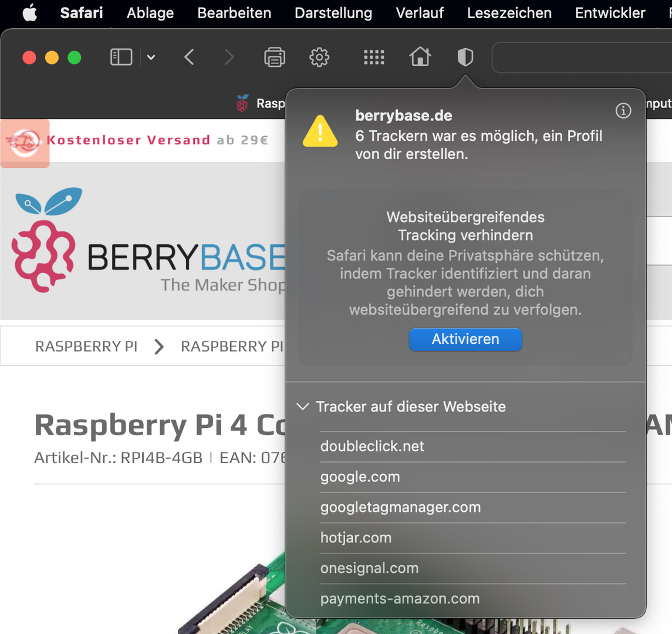This screenshot has height=634, width=672.
Task: Click the yellow warning triangle icon
Action: pyautogui.click(x=320, y=131)
